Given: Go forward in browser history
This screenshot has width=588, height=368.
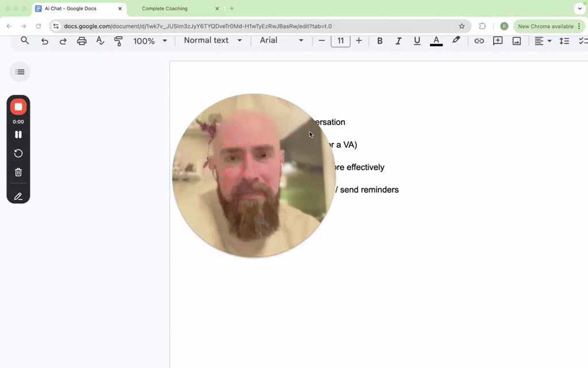Looking at the screenshot, I should click(24, 26).
